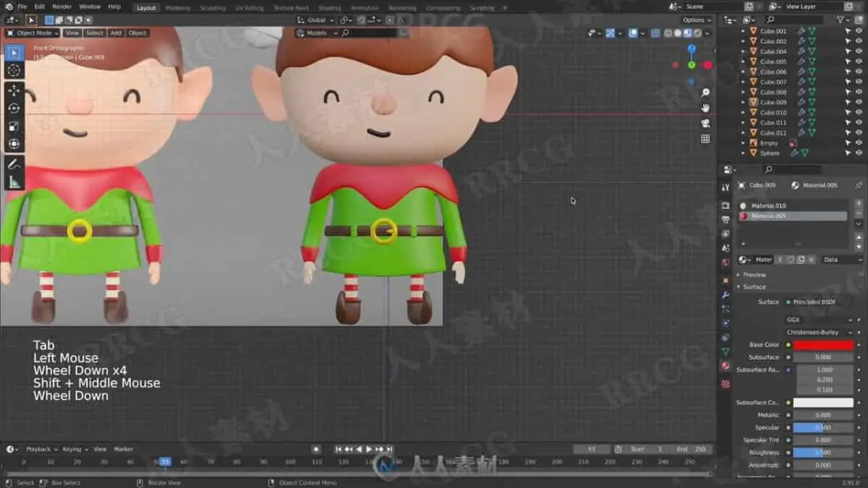Screen dimensions: 868x488
Task: Switch perspective/orthographic grid icon
Action: pyautogui.click(x=705, y=138)
